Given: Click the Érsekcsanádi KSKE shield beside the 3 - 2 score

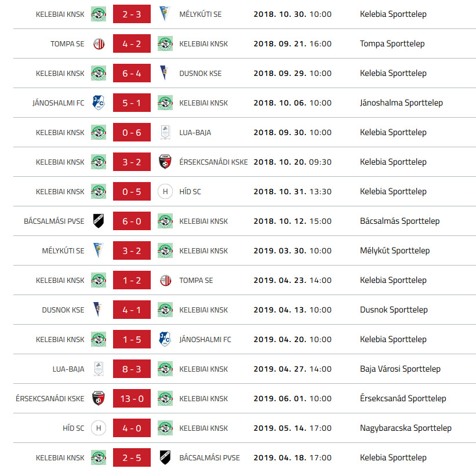Looking at the screenshot, I should click(x=165, y=162).
